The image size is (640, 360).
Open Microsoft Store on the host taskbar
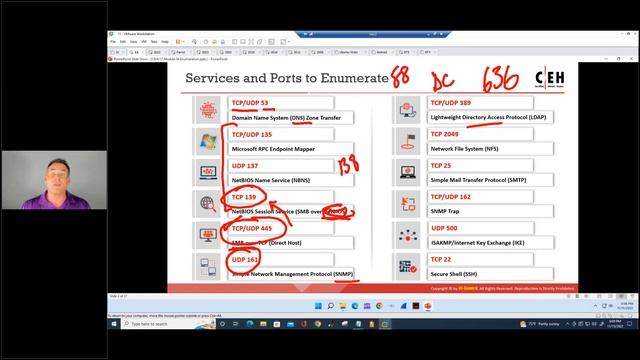click(x=277, y=324)
